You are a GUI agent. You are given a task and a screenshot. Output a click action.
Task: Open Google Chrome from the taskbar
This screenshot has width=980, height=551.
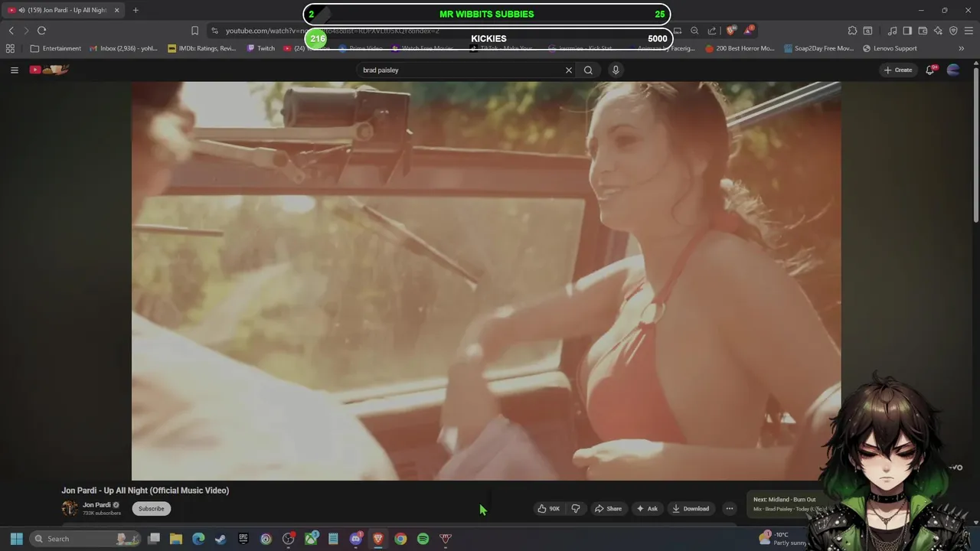pyautogui.click(x=400, y=539)
